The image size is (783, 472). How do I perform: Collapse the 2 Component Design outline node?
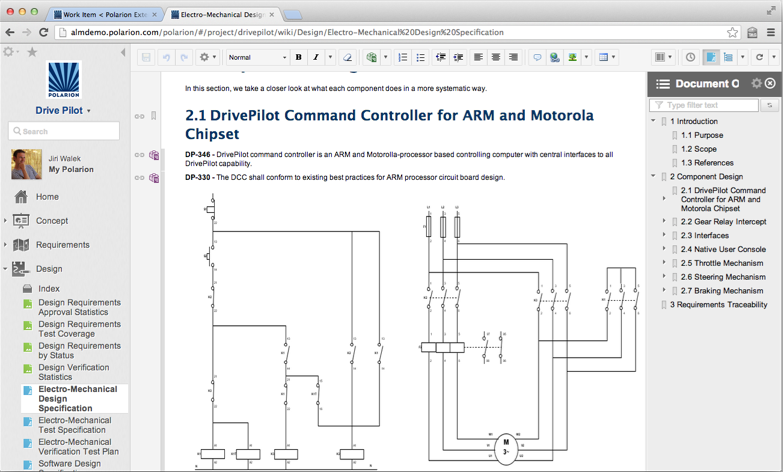653,176
